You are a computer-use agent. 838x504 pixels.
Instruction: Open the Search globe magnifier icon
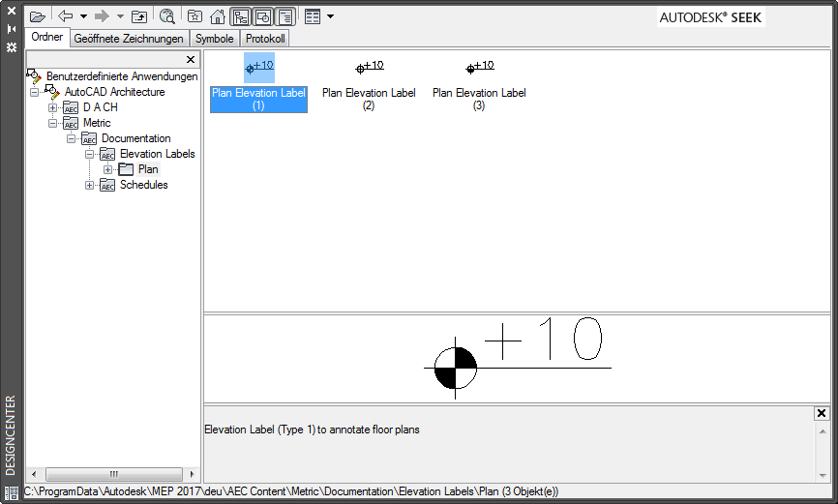[x=167, y=16]
